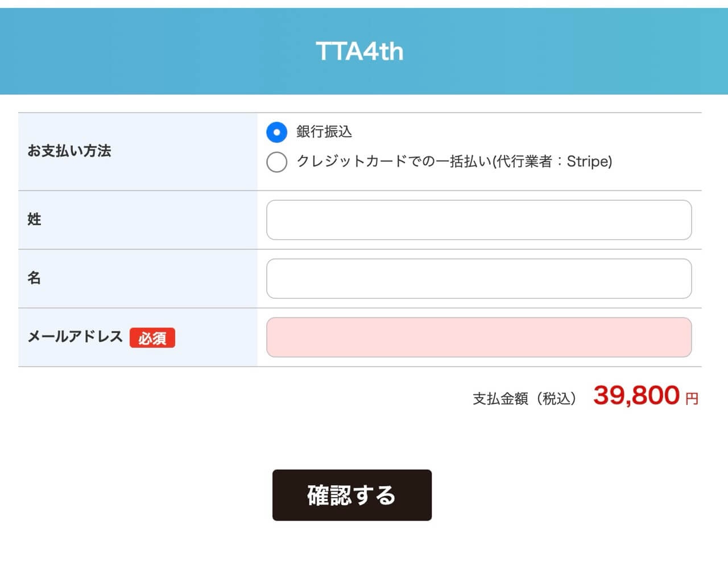The image size is (728, 566).
Task: Click the 姓 last name input field
Action: click(479, 220)
